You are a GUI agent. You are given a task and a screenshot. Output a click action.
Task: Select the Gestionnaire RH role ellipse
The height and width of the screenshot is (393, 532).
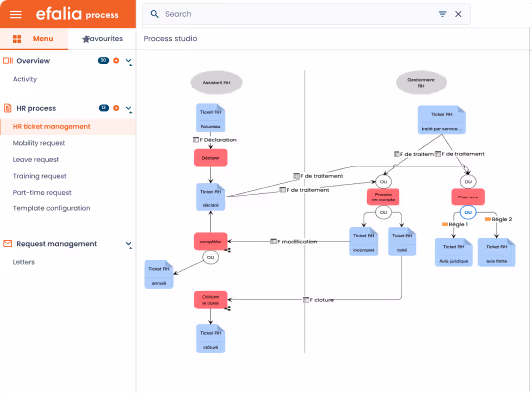421,82
